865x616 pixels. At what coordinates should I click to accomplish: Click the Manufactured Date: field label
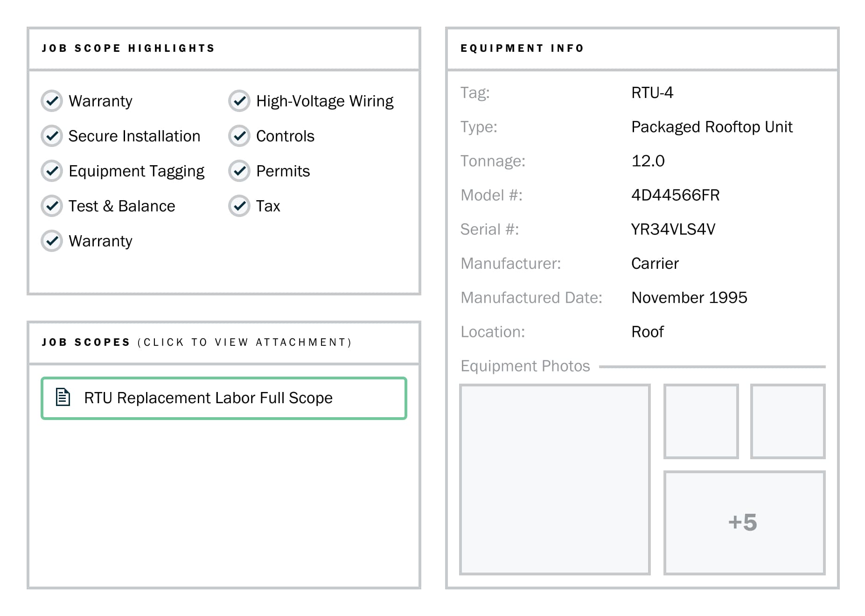point(531,297)
